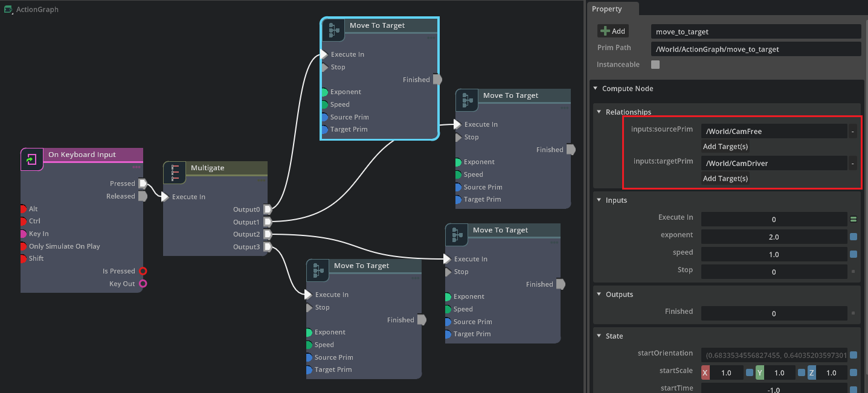The width and height of the screenshot is (868, 393).
Task: Toggle the blue attribute box next to speed
Action: coord(854,254)
